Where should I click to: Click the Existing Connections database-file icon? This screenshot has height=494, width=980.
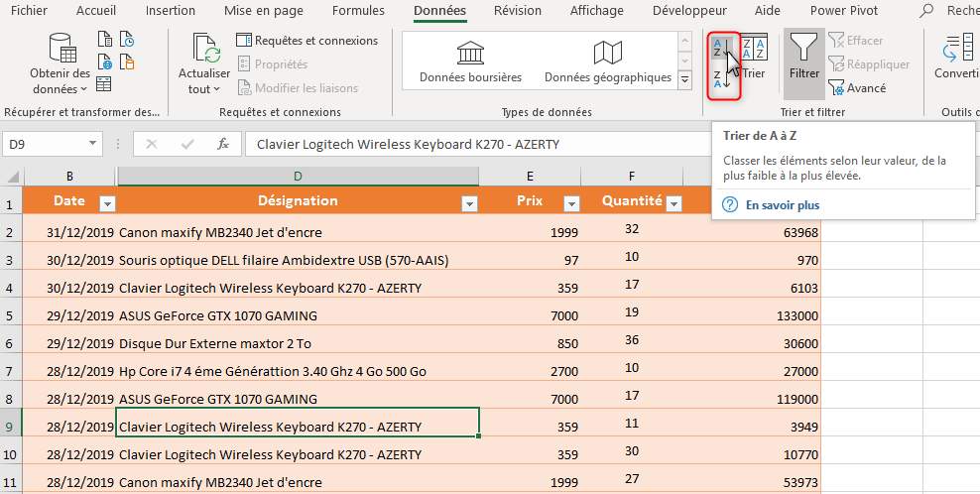(127, 62)
